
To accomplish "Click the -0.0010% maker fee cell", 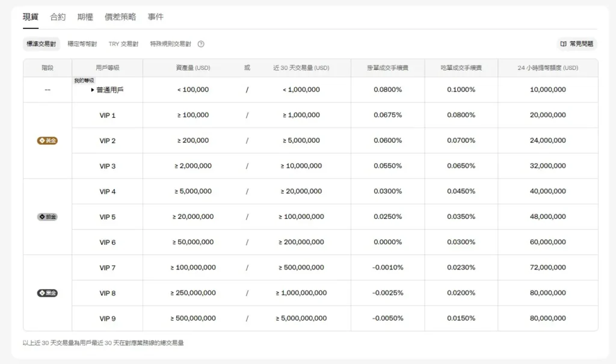I will [x=388, y=268].
